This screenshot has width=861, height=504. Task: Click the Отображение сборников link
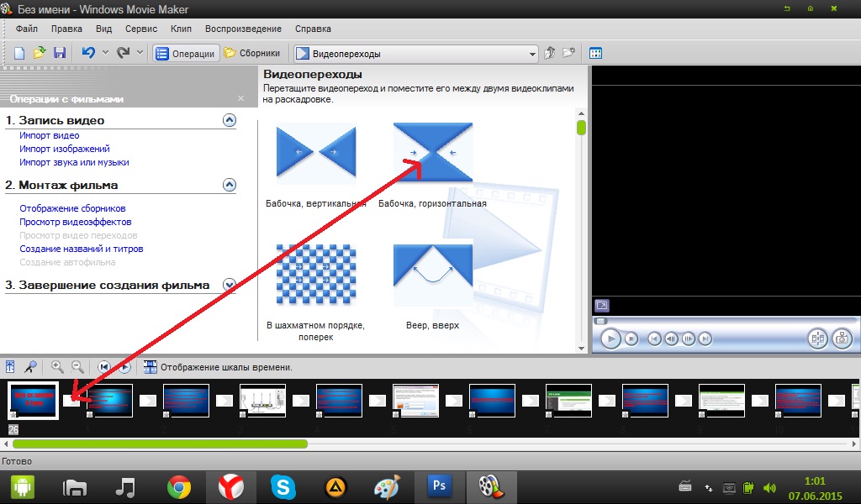pos(72,208)
